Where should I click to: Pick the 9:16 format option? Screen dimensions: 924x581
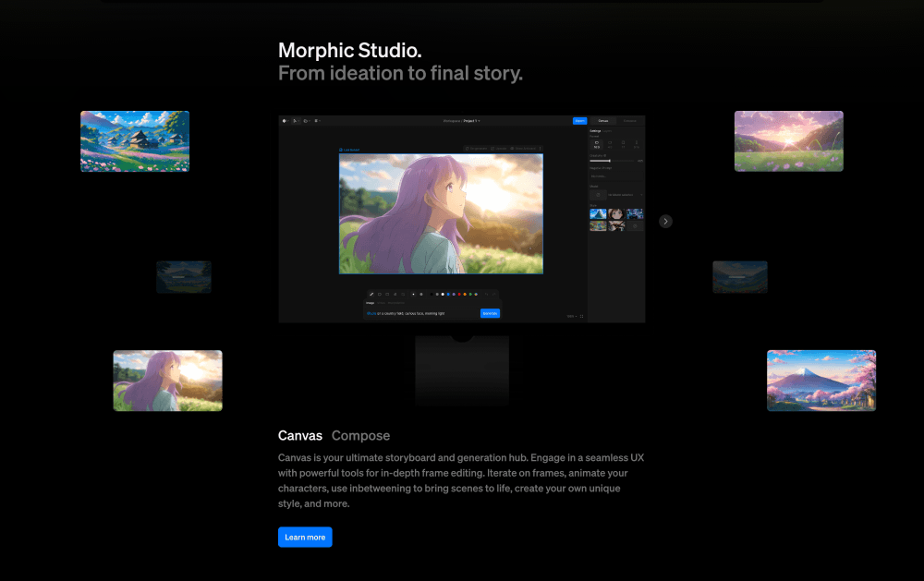(x=637, y=144)
